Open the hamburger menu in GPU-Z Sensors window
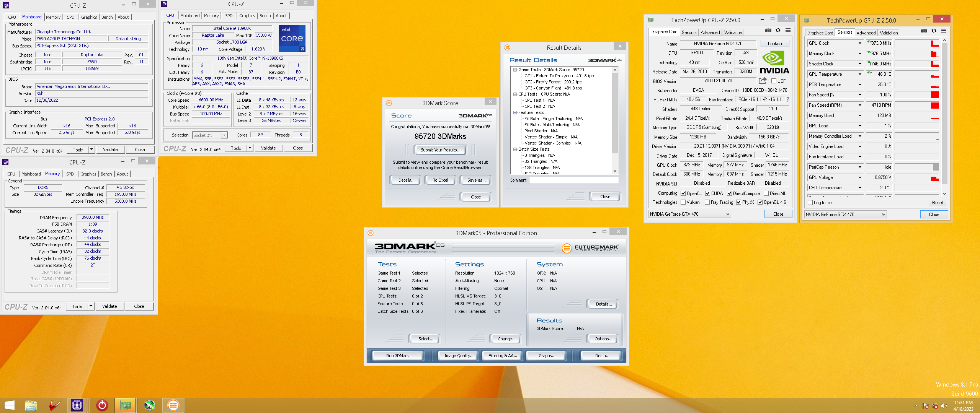Viewport: 980px width, 413px height. 944,31
